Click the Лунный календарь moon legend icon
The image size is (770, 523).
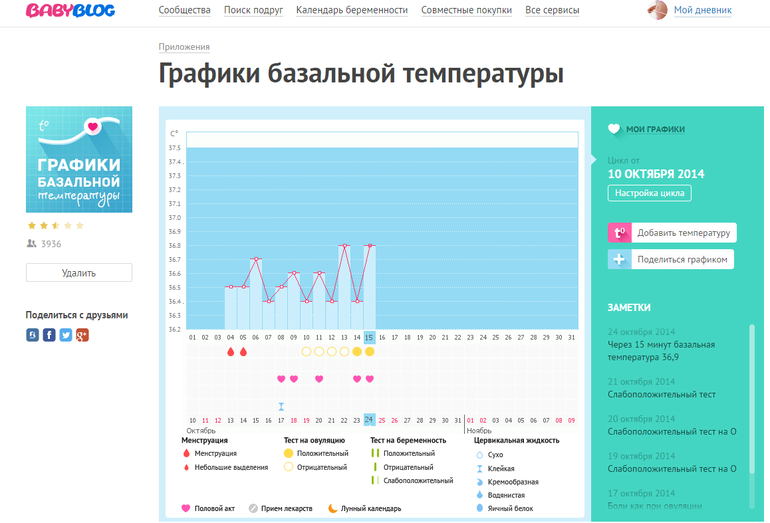[x=332, y=508]
